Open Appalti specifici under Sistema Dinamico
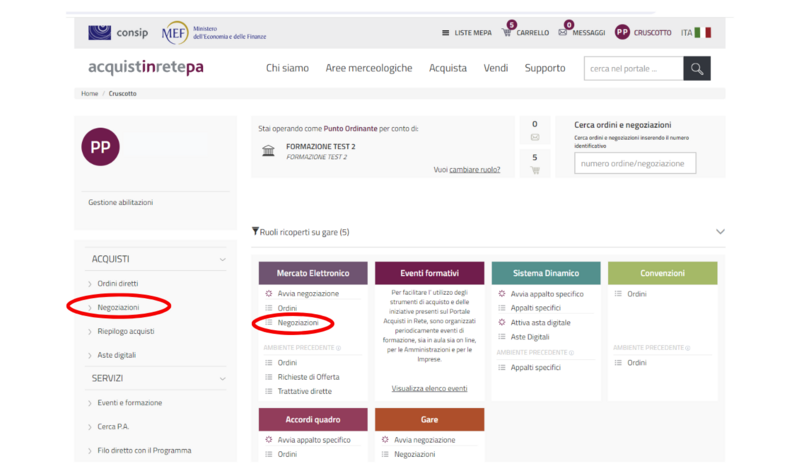The width and height of the screenshot is (800, 474). pyautogui.click(x=536, y=308)
